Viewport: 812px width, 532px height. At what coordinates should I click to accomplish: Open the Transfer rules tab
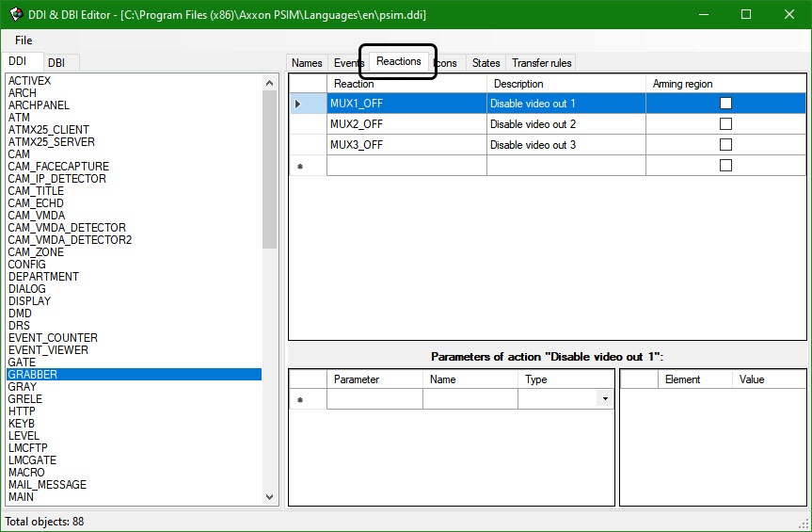pyautogui.click(x=541, y=63)
